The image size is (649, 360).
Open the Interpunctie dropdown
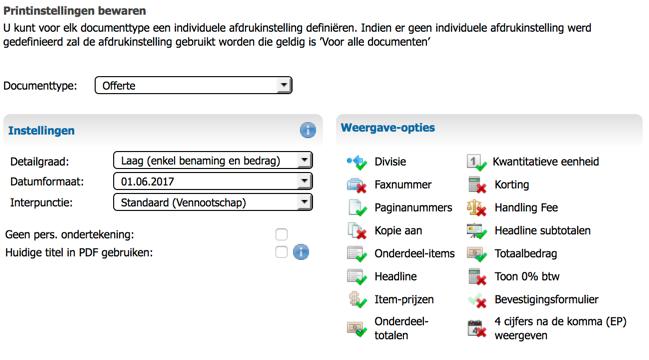[x=213, y=202]
